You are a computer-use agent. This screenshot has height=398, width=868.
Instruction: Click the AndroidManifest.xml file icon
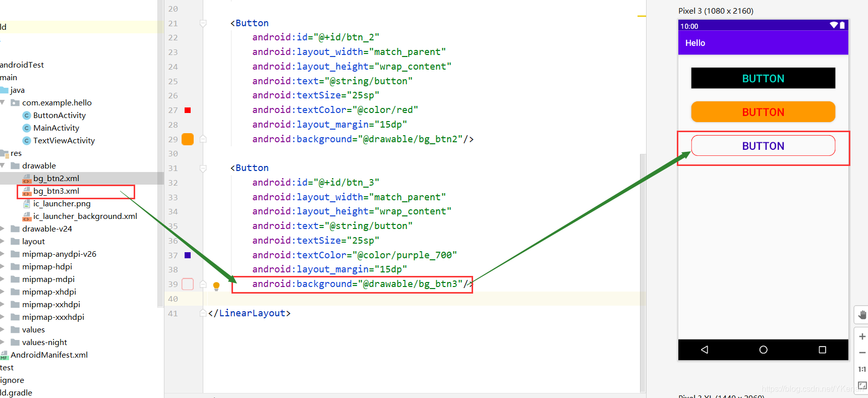pos(4,355)
